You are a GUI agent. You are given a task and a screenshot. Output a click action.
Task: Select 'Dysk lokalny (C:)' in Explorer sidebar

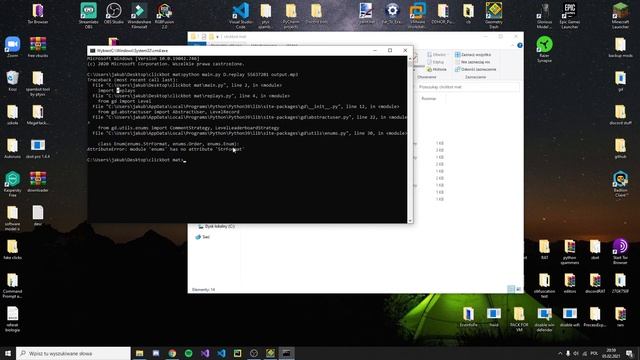click(216, 226)
